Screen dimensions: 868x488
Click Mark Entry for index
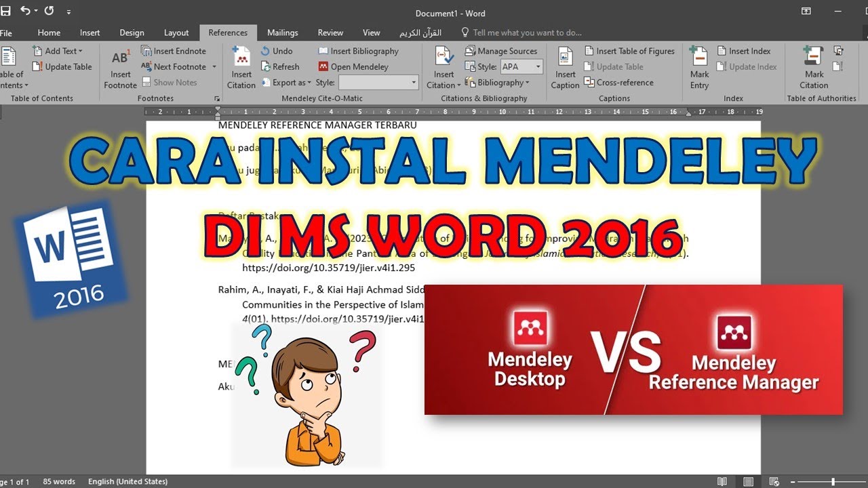[x=699, y=68]
